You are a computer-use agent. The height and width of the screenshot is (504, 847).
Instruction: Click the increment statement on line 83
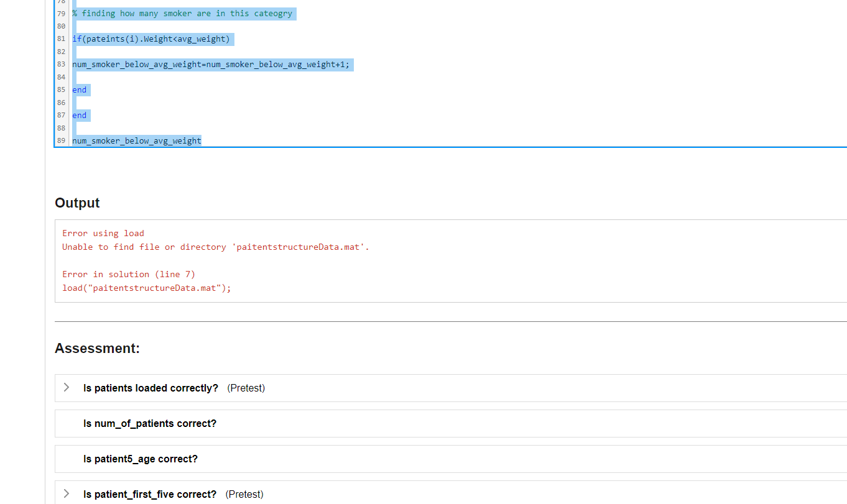tap(211, 64)
